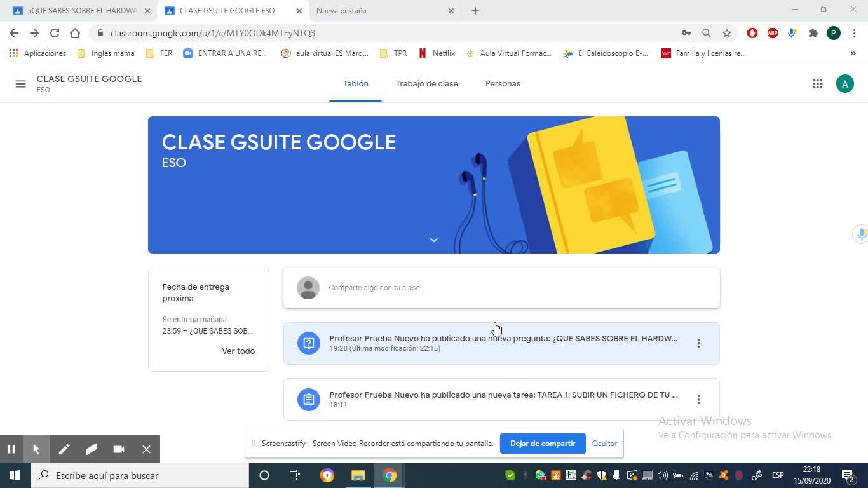Screen dimensions: 868x488
Task: Open the TPR bookmark folder
Action: 393,53
